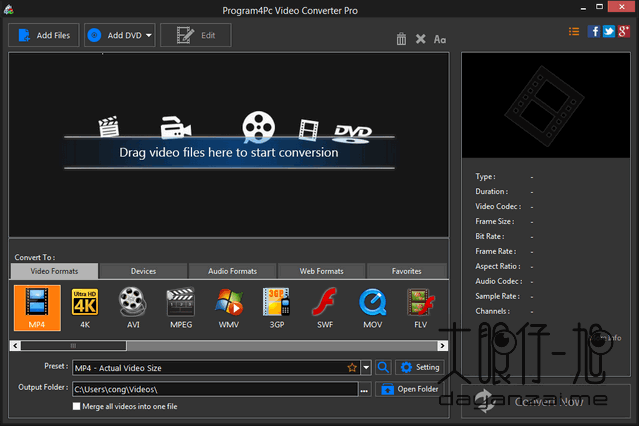Choose the 3GP mobile format icon

point(277,308)
